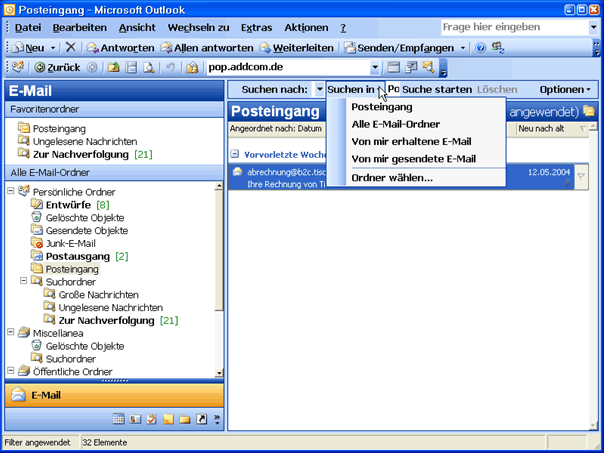Viewport: 606px width, 454px height.
Task: Open the Suchen nach dropdown arrow
Action: tap(319, 89)
